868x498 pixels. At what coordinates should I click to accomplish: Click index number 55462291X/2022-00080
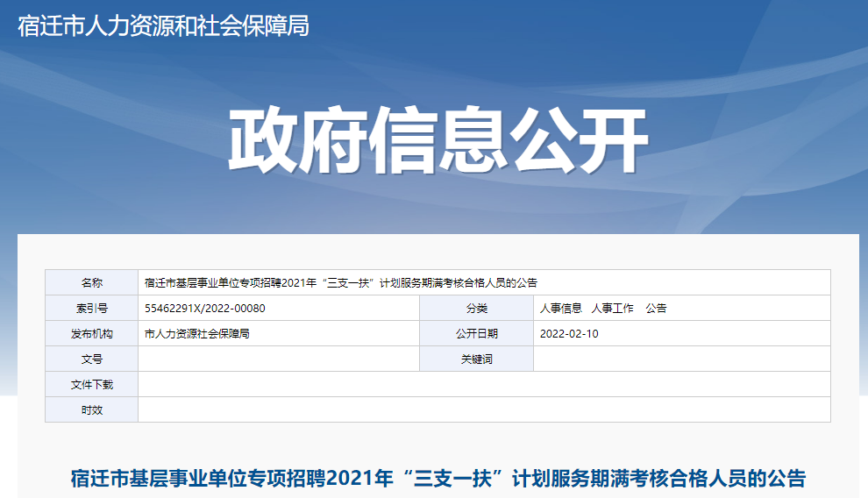pos(205,309)
